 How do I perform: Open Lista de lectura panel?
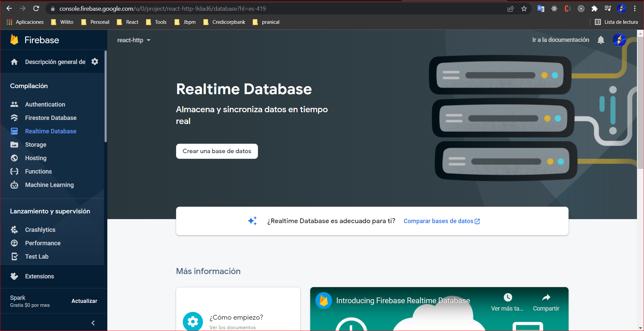pos(616,22)
